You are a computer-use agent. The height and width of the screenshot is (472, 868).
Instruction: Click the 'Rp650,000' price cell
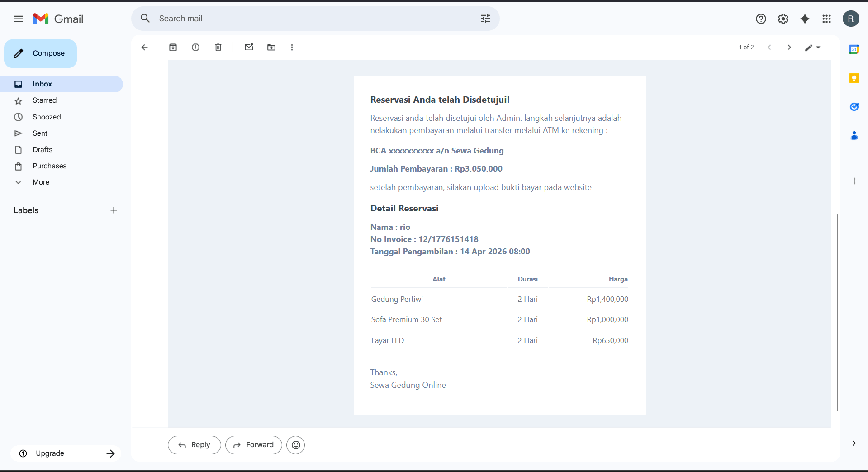[x=610, y=340]
